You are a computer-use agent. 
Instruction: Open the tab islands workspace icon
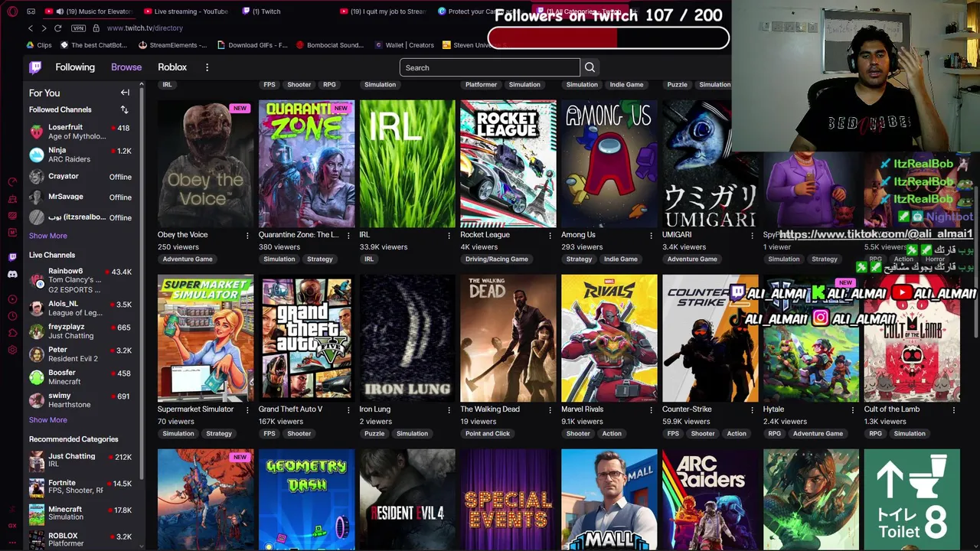point(31,11)
